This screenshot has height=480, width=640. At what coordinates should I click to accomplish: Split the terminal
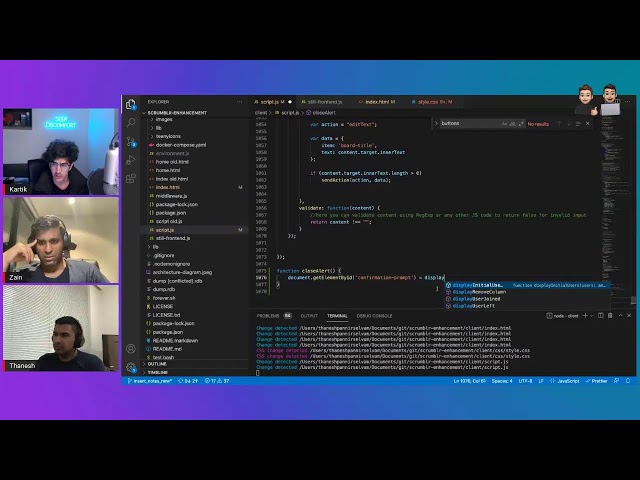[600, 316]
